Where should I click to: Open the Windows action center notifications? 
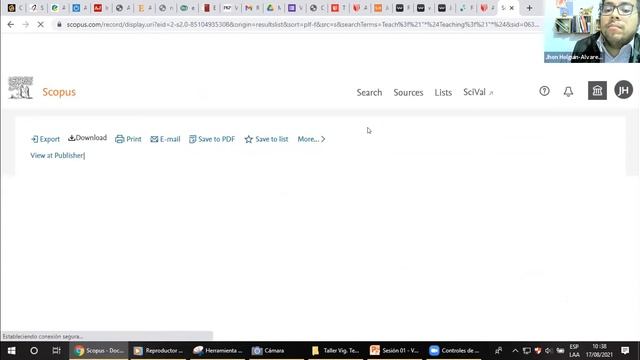pos(625,351)
